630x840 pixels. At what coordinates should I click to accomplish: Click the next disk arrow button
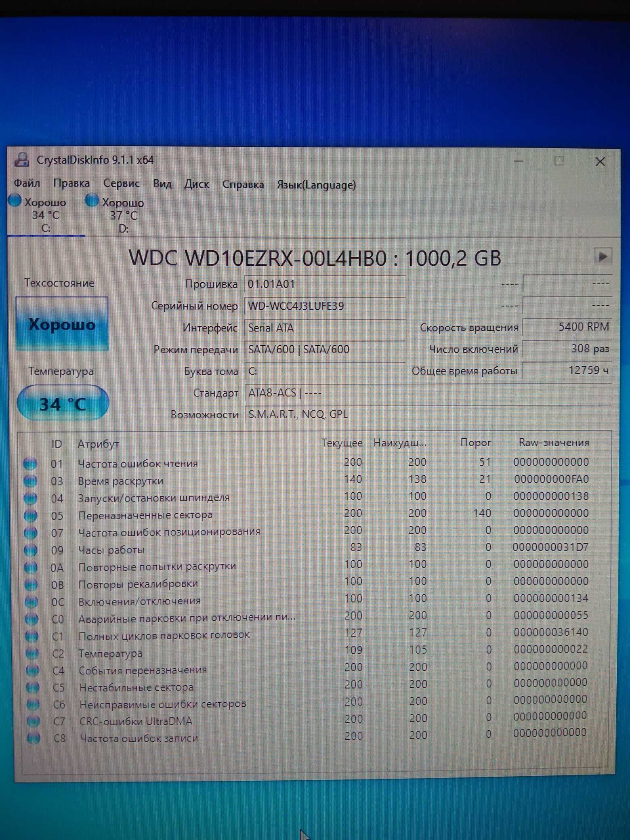tap(603, 256)
